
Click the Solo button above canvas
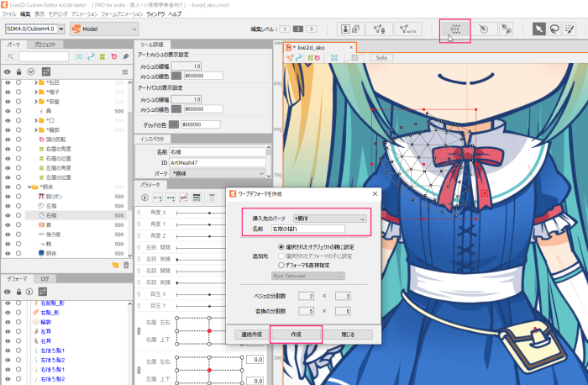point(381,57)
